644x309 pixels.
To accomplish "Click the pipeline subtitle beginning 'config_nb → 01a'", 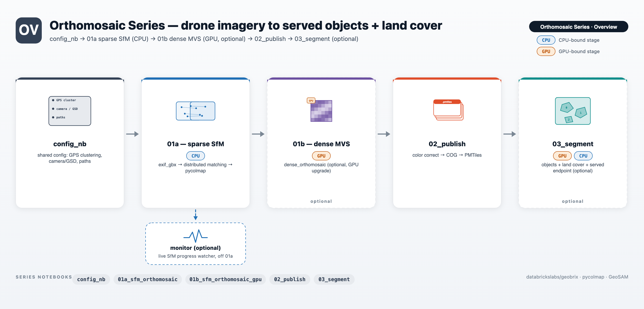I will coord(204,39).
